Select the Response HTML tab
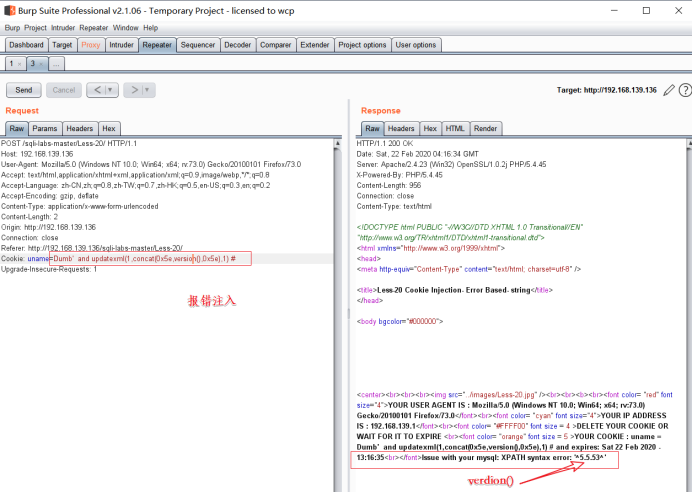692x493 pixels. tap(455, 128)
